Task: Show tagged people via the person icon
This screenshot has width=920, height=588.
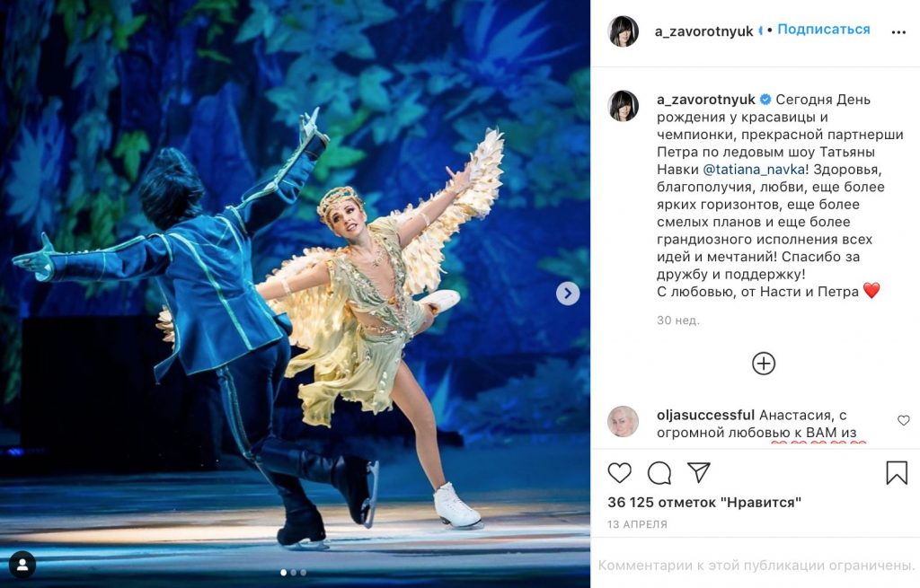Action: click(22, 566)
